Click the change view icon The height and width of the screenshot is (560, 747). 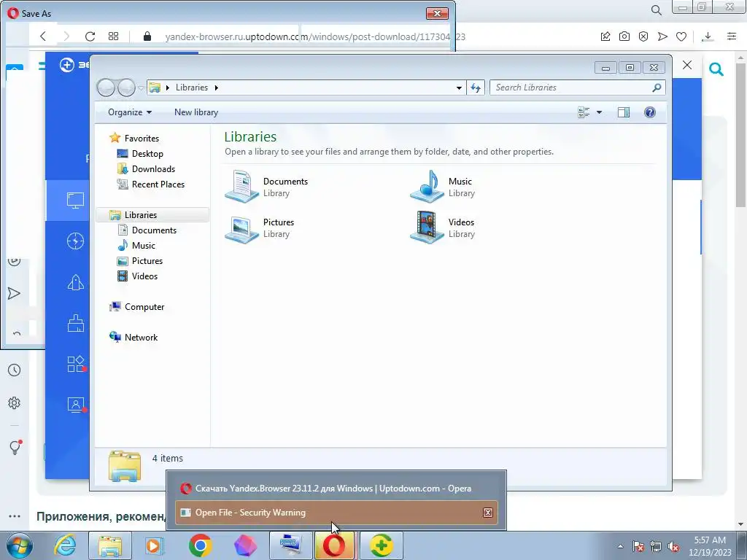pos(584,112)
